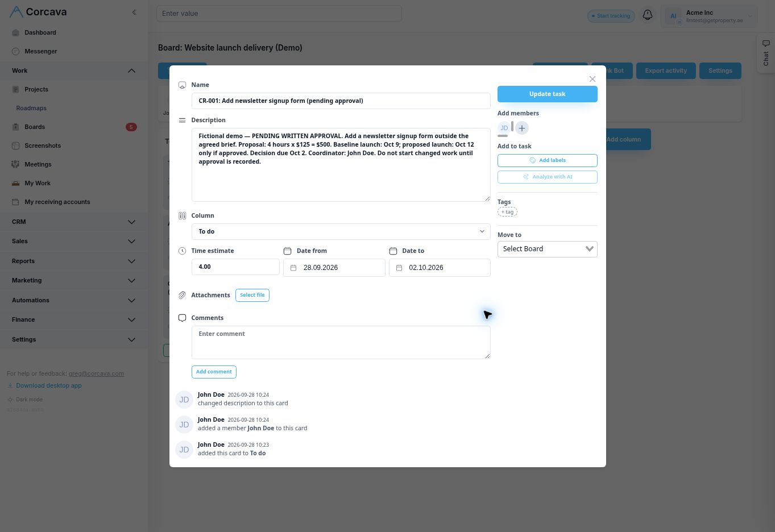This screenshot has width=775, height=532.
Task: Open the Select Board dropdown
Action: click(547, 249)
